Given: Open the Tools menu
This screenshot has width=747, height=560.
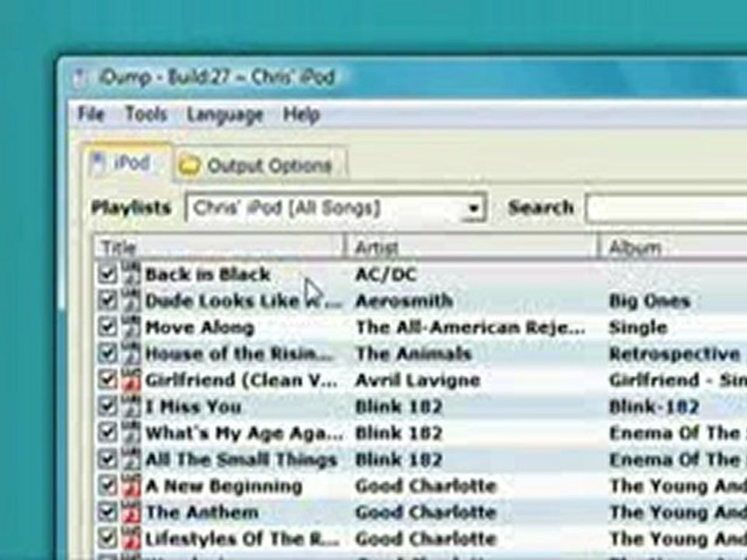Looking at the screenshot, I should tap(146, 114).
